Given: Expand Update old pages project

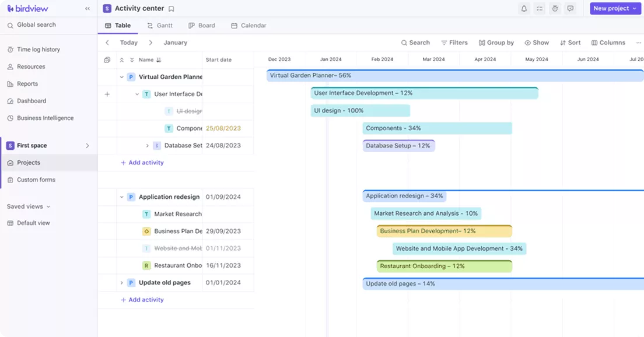Looking at the screenshot, I should (121, 283).
